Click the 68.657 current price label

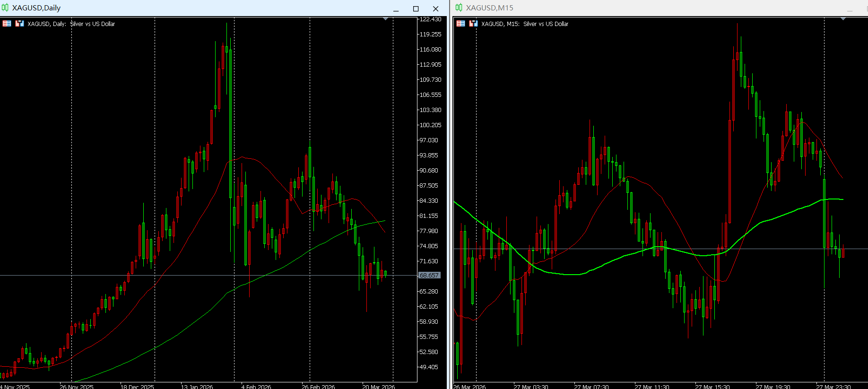coord(429,275)
